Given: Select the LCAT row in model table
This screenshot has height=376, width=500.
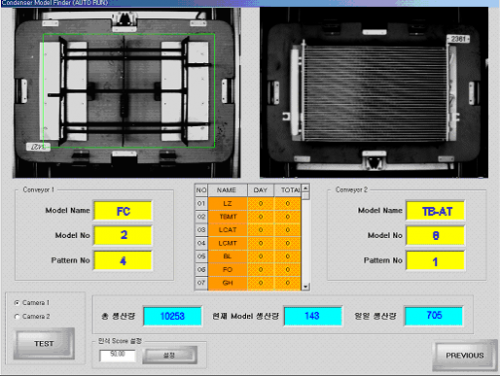Looking at the screenshot, I should point(248,230).
